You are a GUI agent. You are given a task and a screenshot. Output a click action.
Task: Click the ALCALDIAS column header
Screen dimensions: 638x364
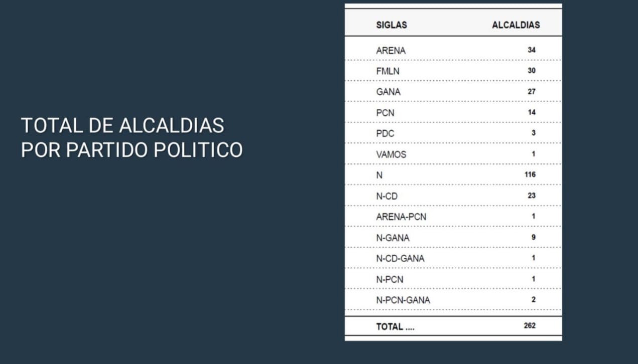click(516, 25)
